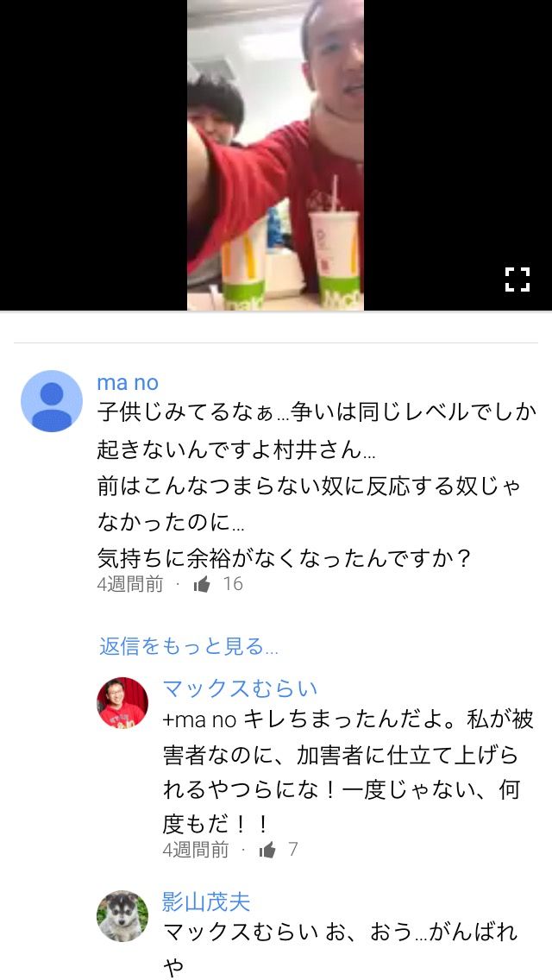Tap the 4週間前 timestamp on ma no comment
This screenshot has width=552, height=980.
130,584
